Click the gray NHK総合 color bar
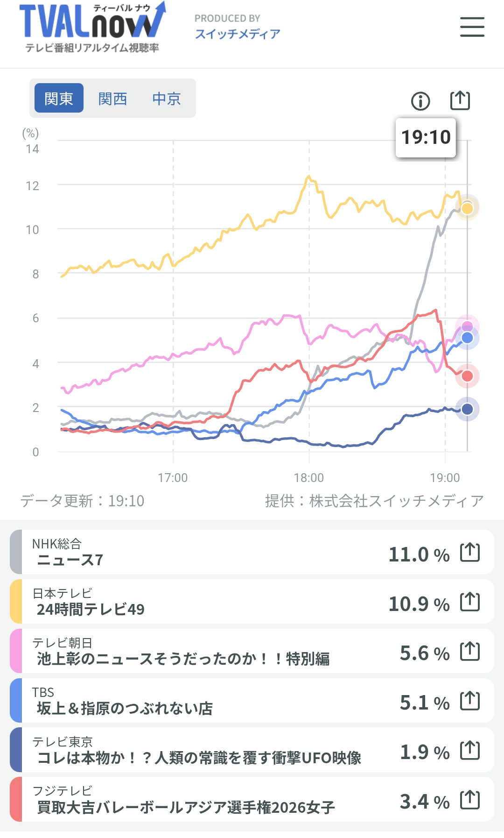Viewport: 504px width, 838px height. click(16, 552)
